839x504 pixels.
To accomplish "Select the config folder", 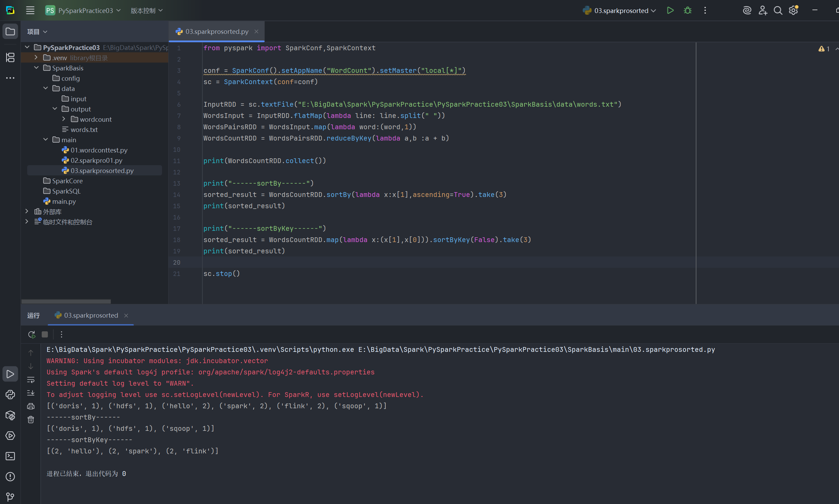I will 70,78.
